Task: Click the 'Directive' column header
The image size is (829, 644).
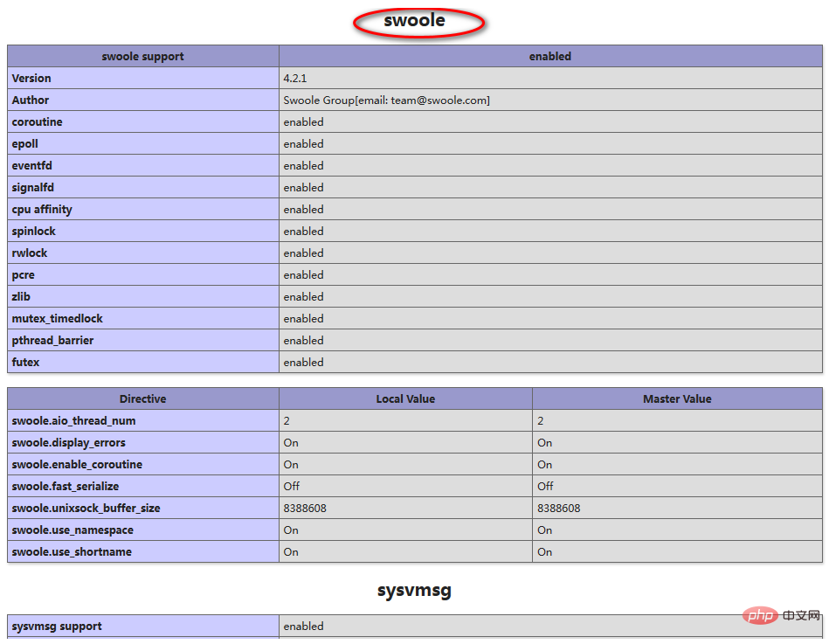Action: (x=143, y=399)
